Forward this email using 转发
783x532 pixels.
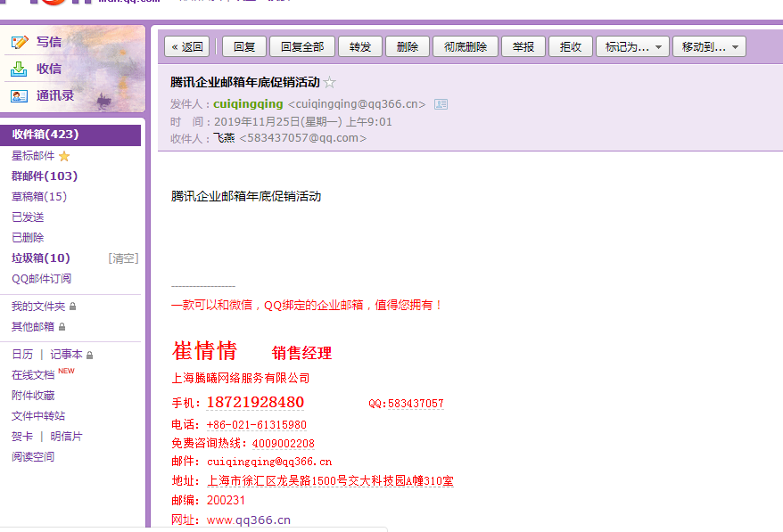[x=360, y=45]
